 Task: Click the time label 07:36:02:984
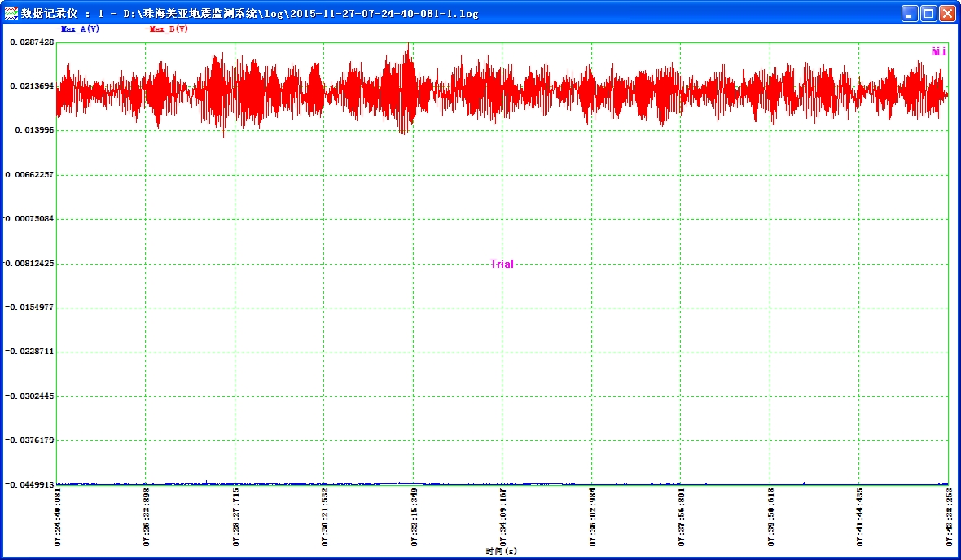tap(593, 517)
